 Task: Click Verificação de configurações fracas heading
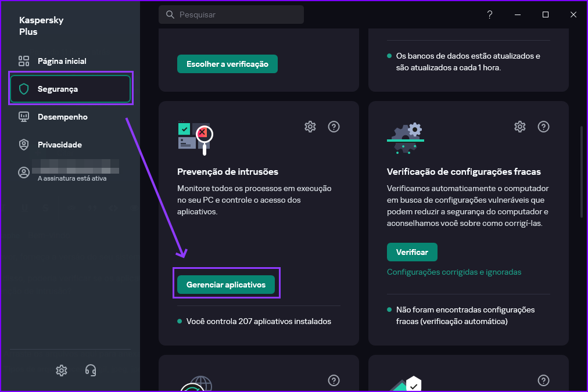[x=464, y=172]
